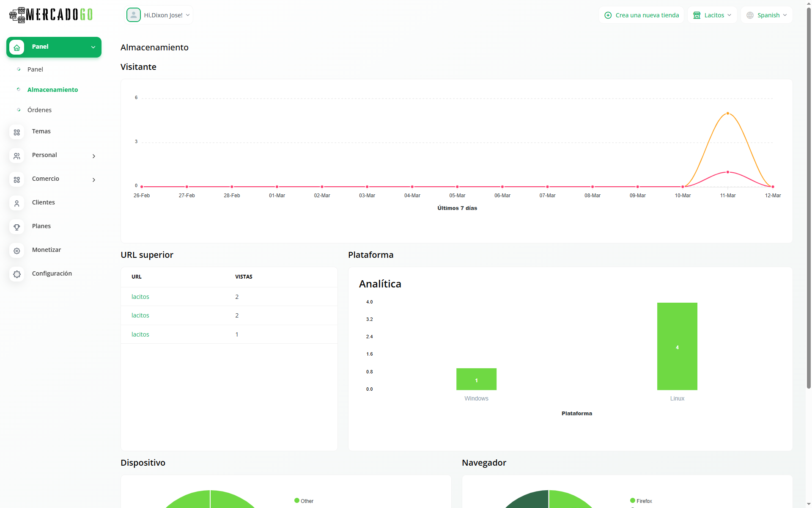
Task: Click the plus circle icon for new store
Action: [x=608, y=15]
